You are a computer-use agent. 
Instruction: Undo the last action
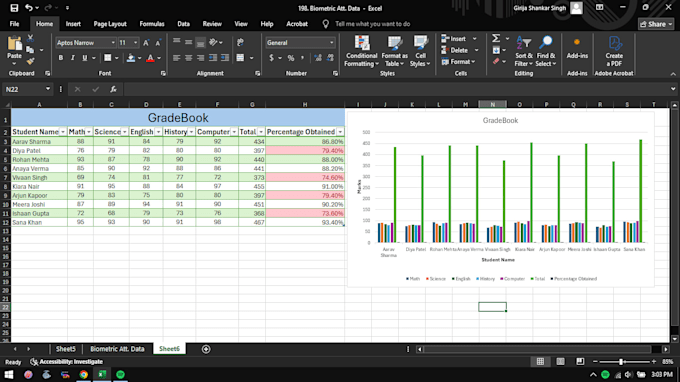[x=29, y=8]
